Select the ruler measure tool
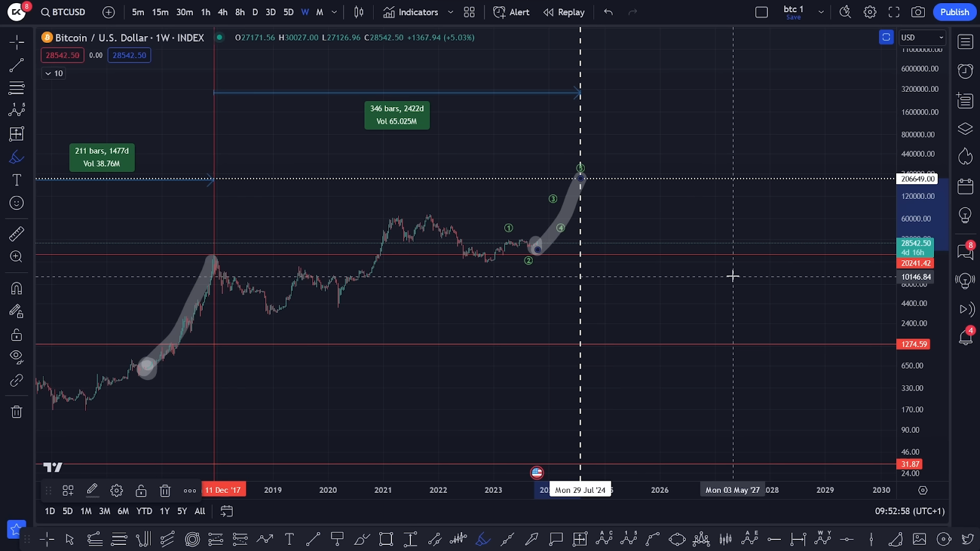The image size is (980, 551). coord(17,233)
